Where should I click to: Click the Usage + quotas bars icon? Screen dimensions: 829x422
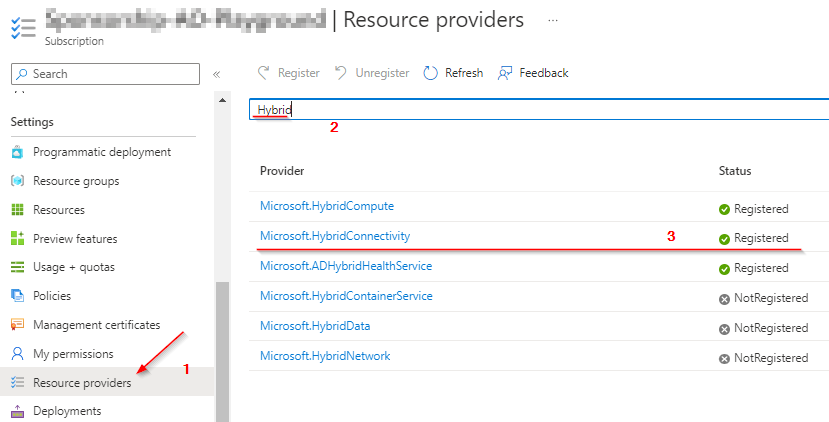tap(17, 267)
